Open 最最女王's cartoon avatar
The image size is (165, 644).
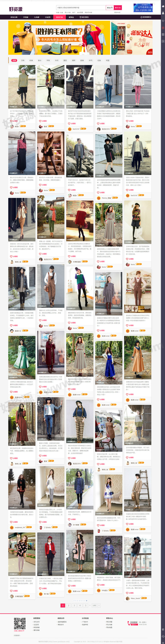pos(12,331)
